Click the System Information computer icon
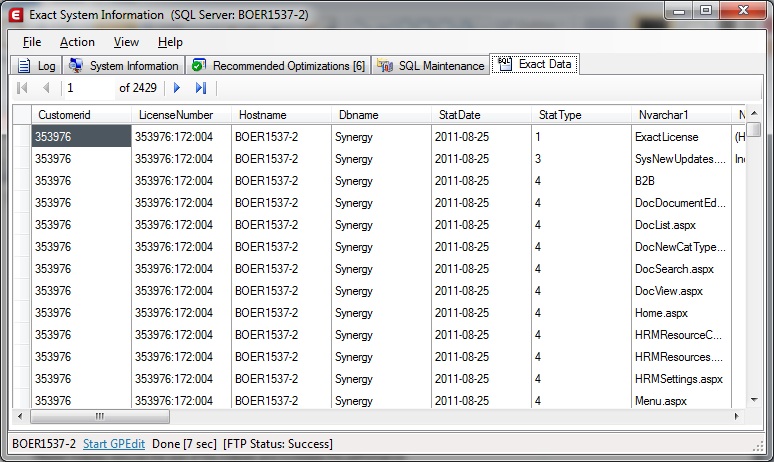The image size is (774, 462). 76,65
